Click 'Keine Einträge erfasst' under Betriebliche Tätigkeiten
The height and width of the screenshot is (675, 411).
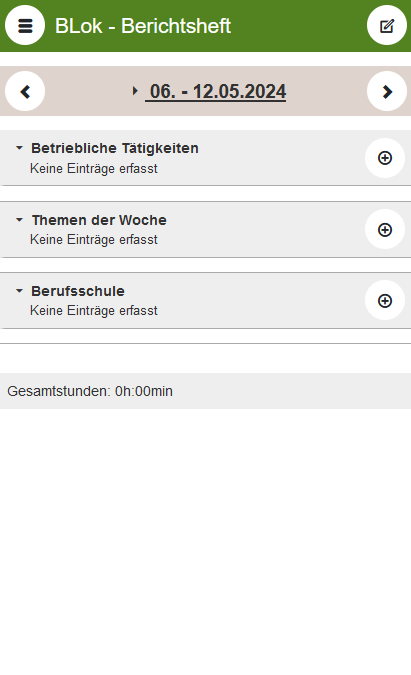click(94, 168)
